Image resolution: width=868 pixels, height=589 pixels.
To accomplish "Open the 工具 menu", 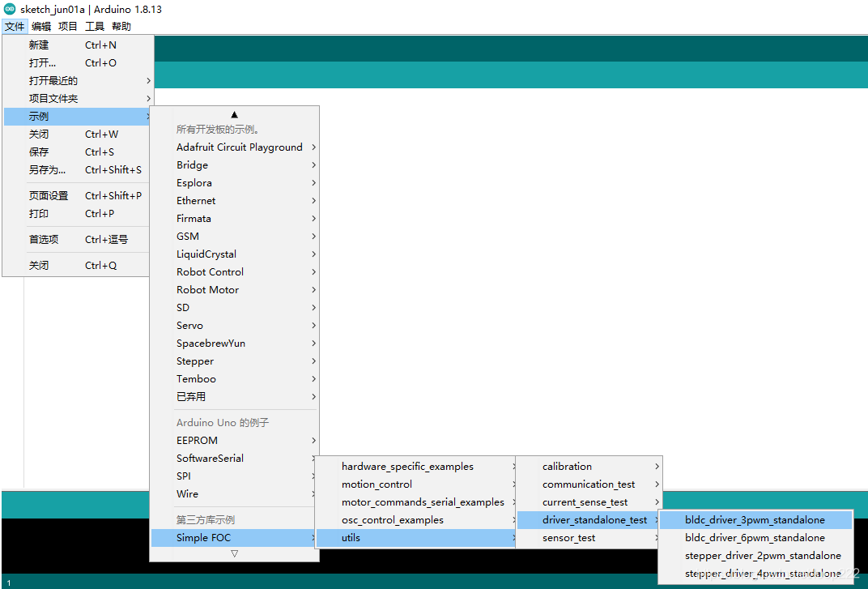I will [94, 26].
